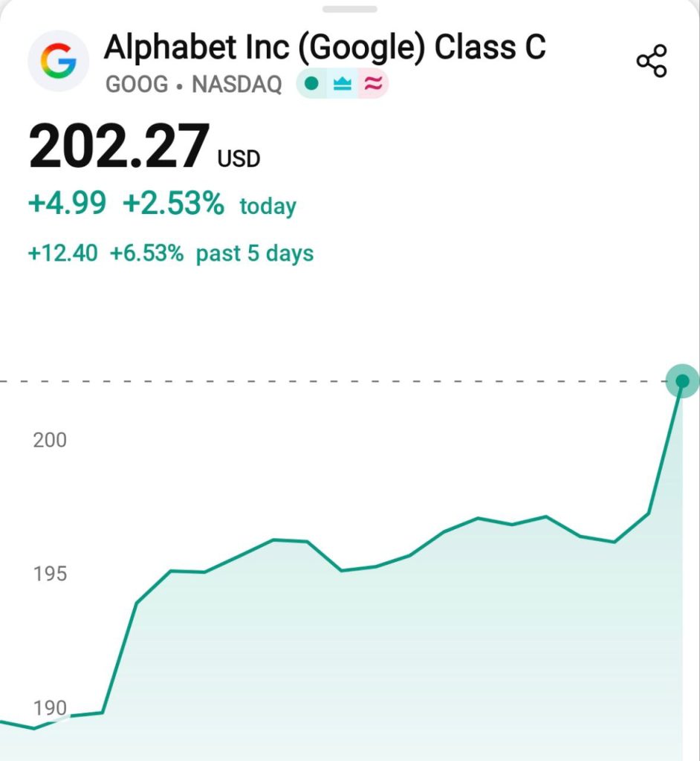Tap the 200 axis label
Viewport: 700px width, 761px height.
click(50, 440)
